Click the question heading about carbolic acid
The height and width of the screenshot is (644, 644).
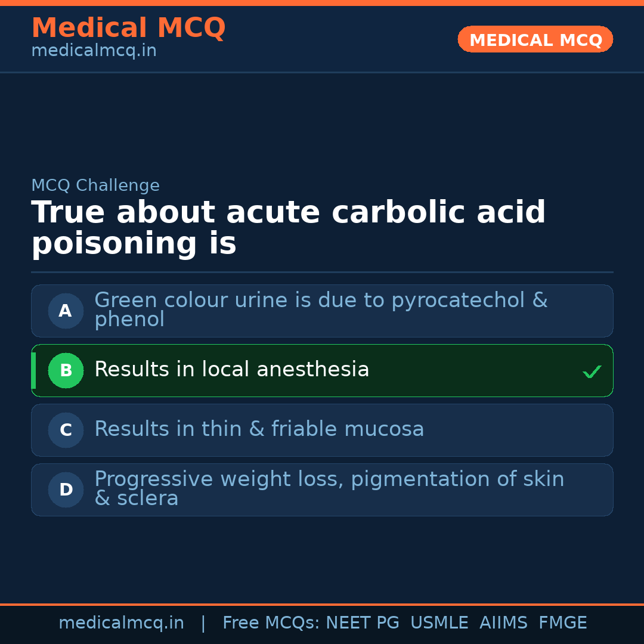pos(288,228)
